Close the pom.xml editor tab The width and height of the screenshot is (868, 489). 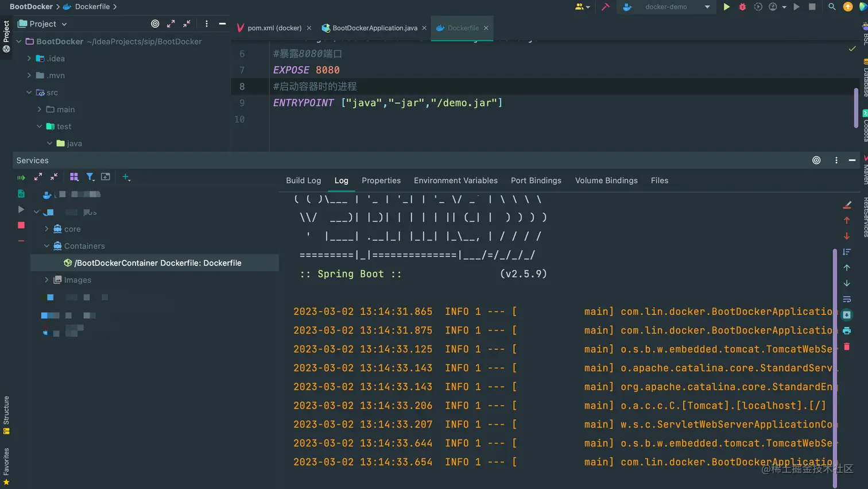click(x=309, y=28)
